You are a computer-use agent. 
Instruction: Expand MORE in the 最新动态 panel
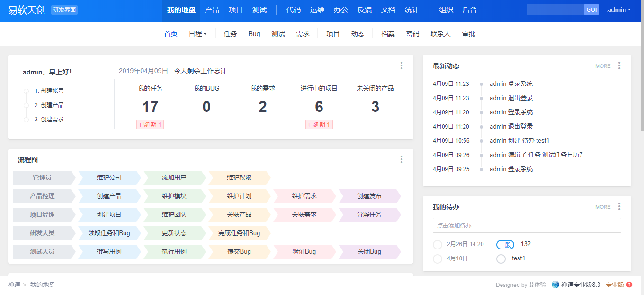(603, 66)
